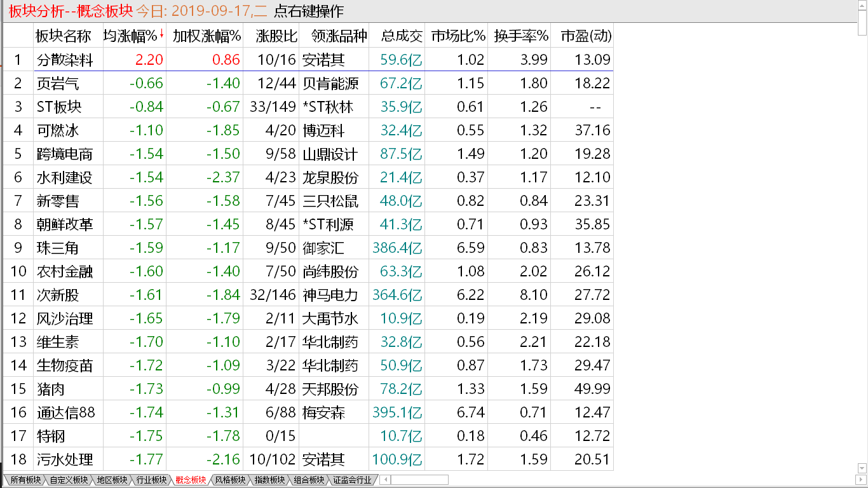Click the 2.20 average gain value
The image size is (868, 488).
(149, 60)
